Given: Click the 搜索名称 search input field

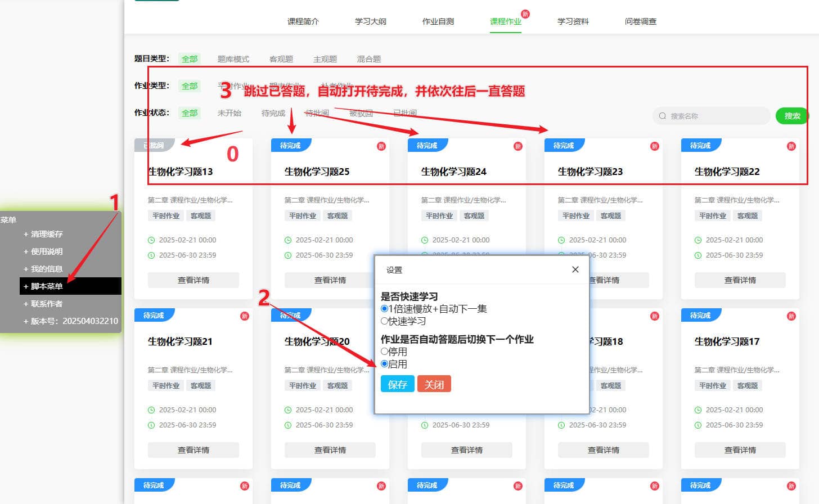Looking at the screenshot, I should pyautogui.click(x=712, y=116).
